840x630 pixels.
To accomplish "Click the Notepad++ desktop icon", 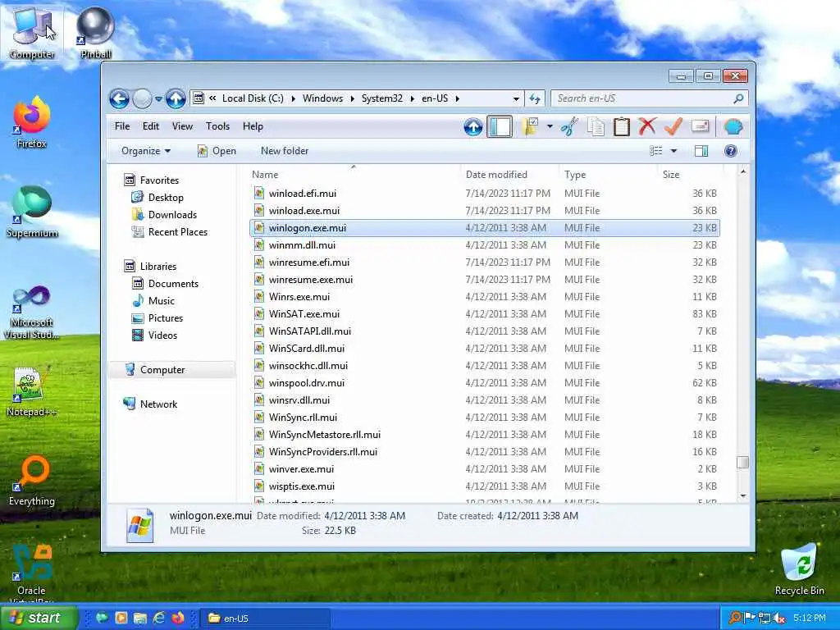I will (32, 391).
